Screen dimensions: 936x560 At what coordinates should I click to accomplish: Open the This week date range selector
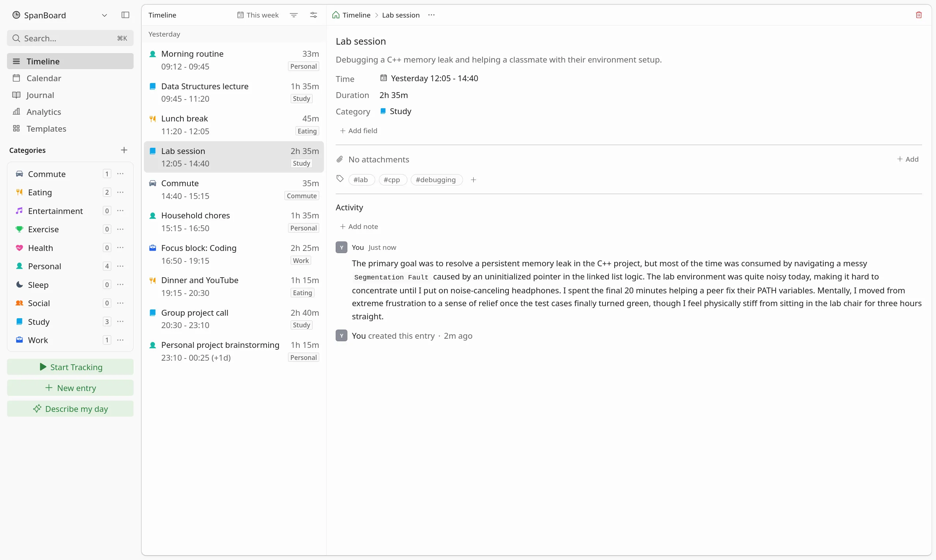[258, 15]
